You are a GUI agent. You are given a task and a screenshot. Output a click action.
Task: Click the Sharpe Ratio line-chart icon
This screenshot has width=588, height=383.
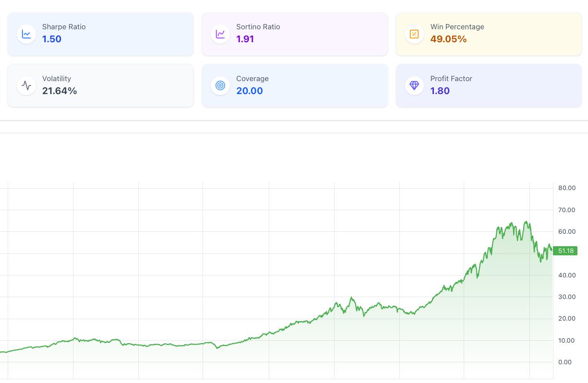26,34
